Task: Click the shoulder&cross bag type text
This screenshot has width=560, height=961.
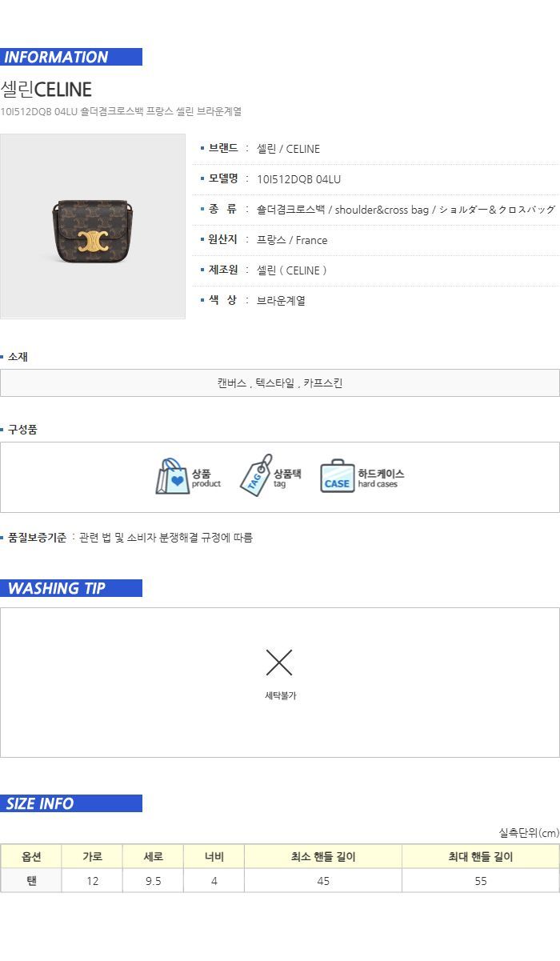Action: click(382, 210)
